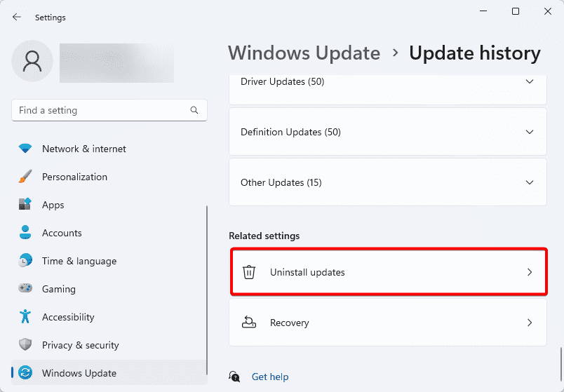Click the Accounts person icon
This screenshot has width=564, height=392.
pyautogui.click(x=25, y=232)
